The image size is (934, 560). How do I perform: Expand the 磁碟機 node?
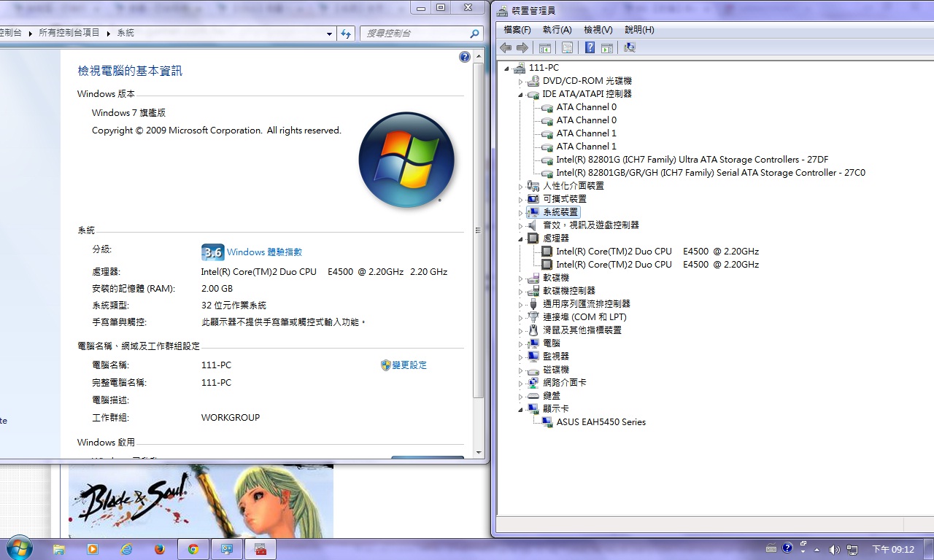pyautogui.click(x=521, y=370)
